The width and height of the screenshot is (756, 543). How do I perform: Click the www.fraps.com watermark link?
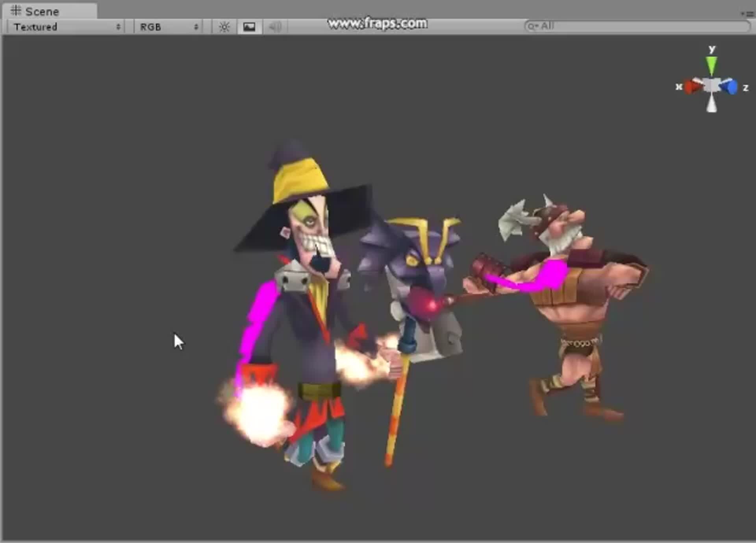pyautogui.click(x=378, y=23)
